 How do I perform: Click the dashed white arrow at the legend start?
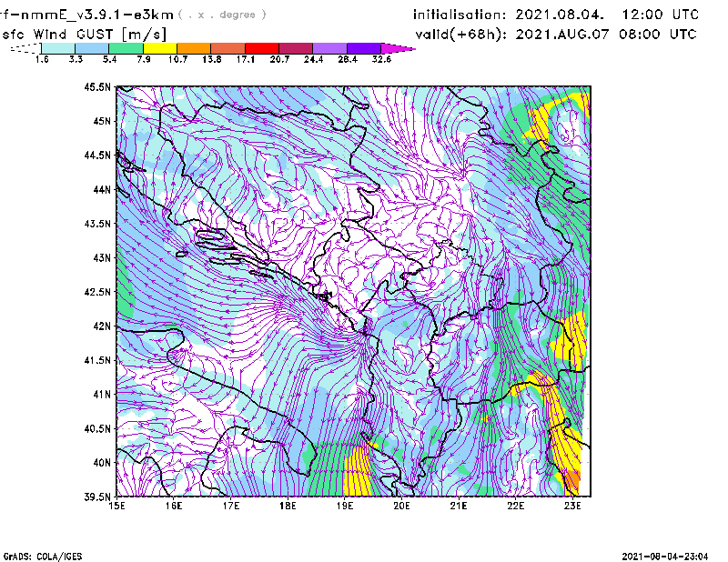[25, 48]
